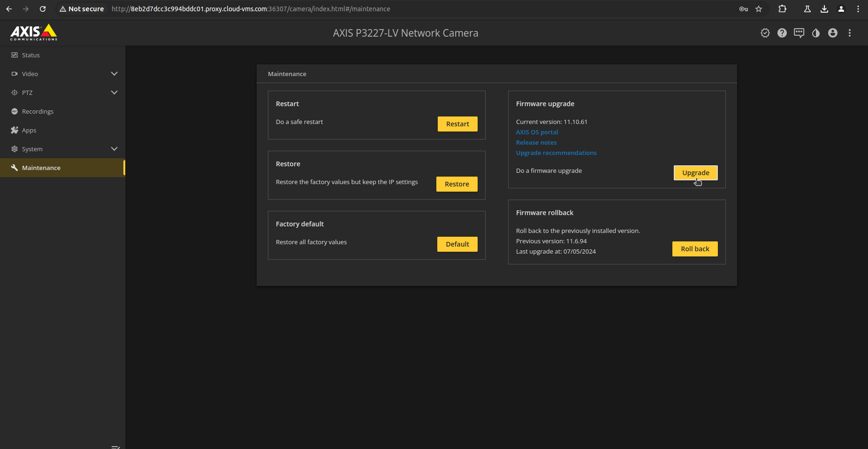Click the device verification badge icon
The width and height of the screenshot is (868, 449).
click(765, 33)
